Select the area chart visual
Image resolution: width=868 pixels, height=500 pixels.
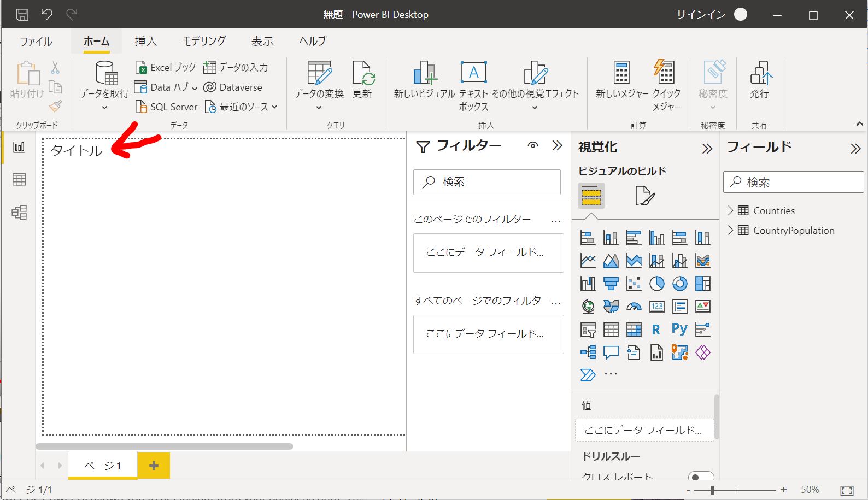tap(611, 261)
